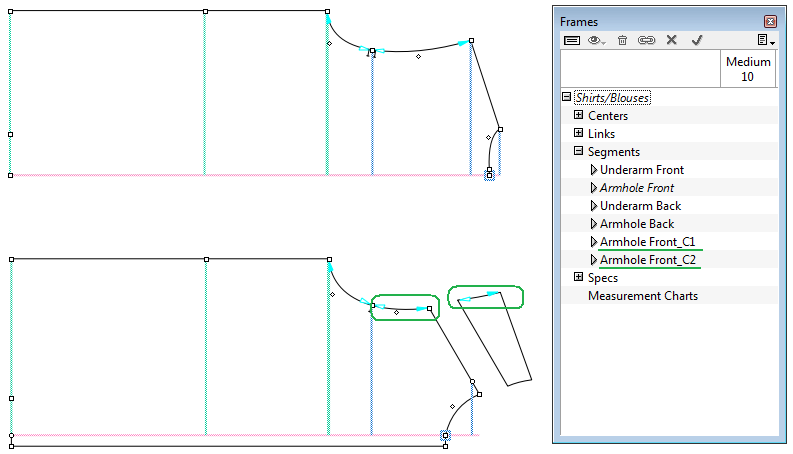
Task: Click the trash delete icon
Action: [x=622, y=40]
